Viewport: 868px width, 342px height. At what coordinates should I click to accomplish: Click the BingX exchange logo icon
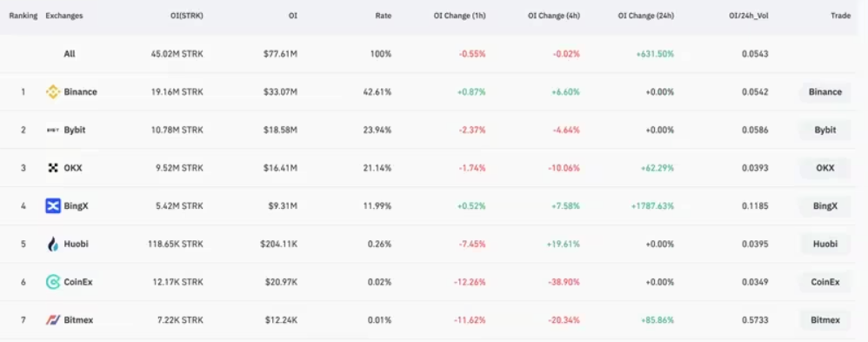[x=52, y=206]
